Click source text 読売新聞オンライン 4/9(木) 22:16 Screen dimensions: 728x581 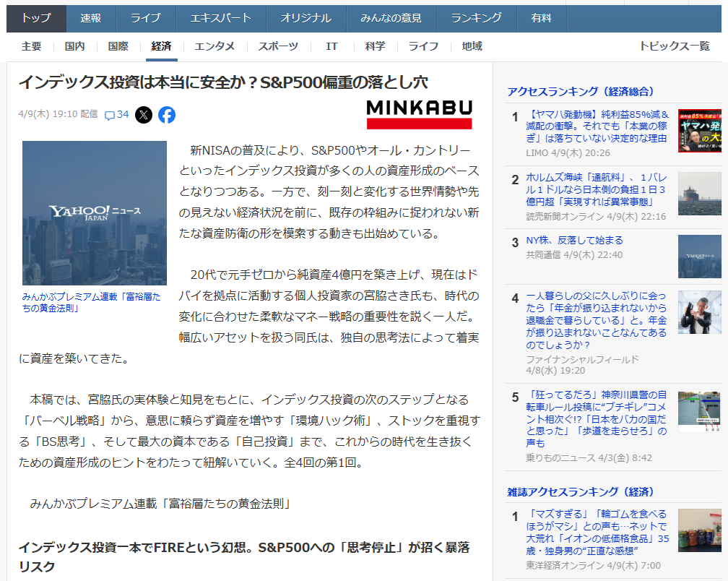(x=596, y=216)
